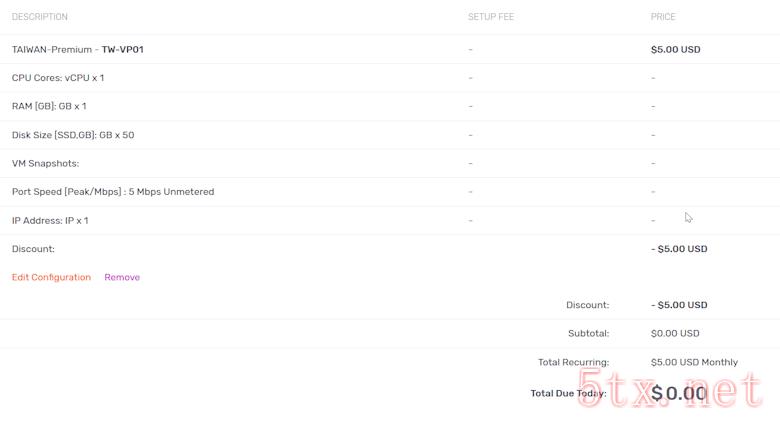The height and width of the screenshot is (421, 780).
Task: Click the Remove link
Action: pos(122,277)
